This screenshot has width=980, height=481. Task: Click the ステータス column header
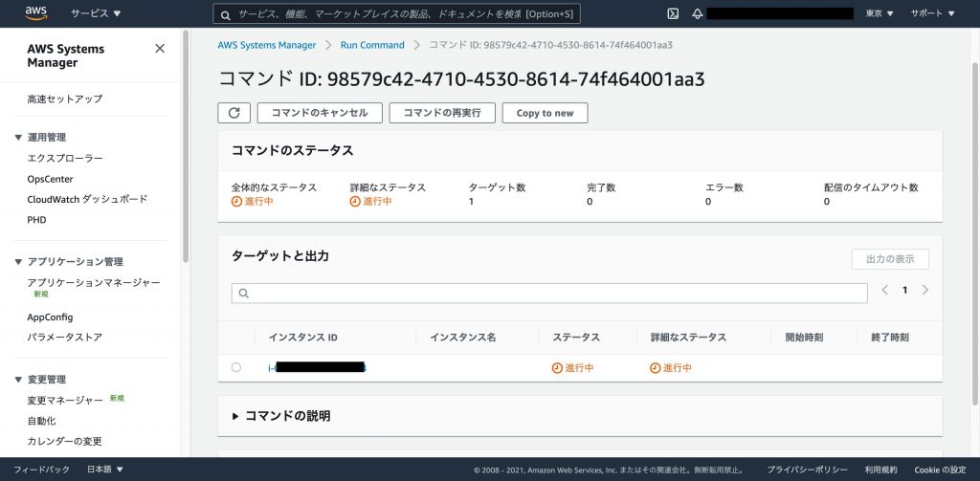576,338
